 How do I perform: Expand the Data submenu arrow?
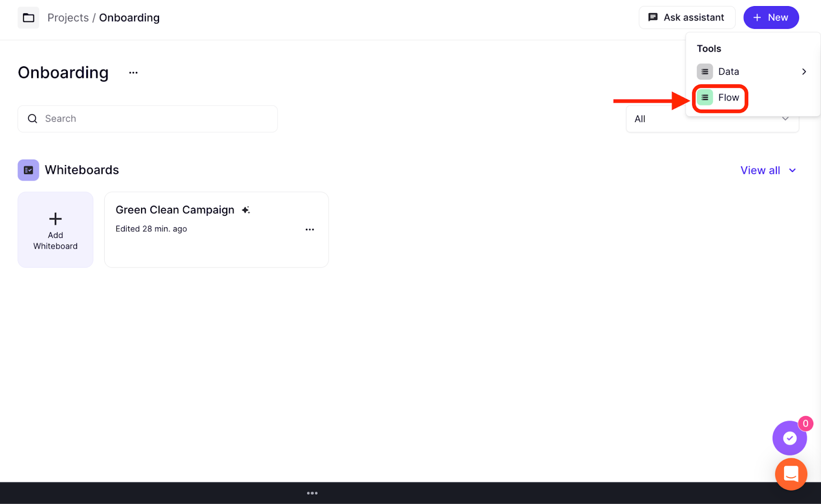(x=804, y=72)
